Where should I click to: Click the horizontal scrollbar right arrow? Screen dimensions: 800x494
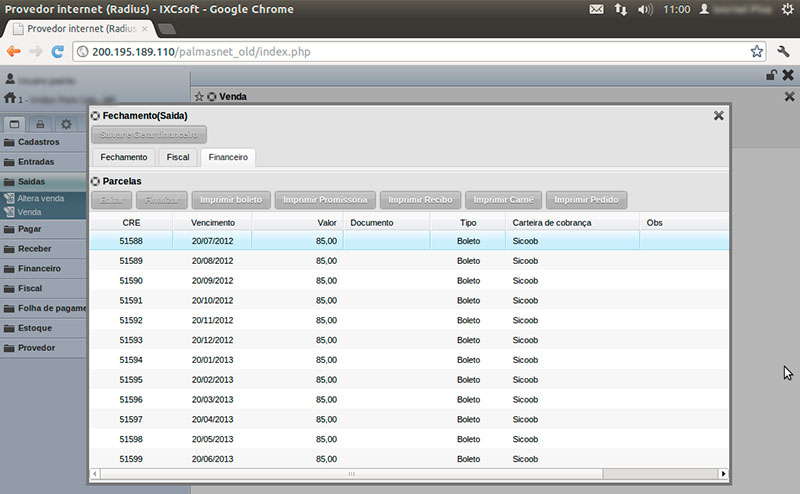coord(723,474)
